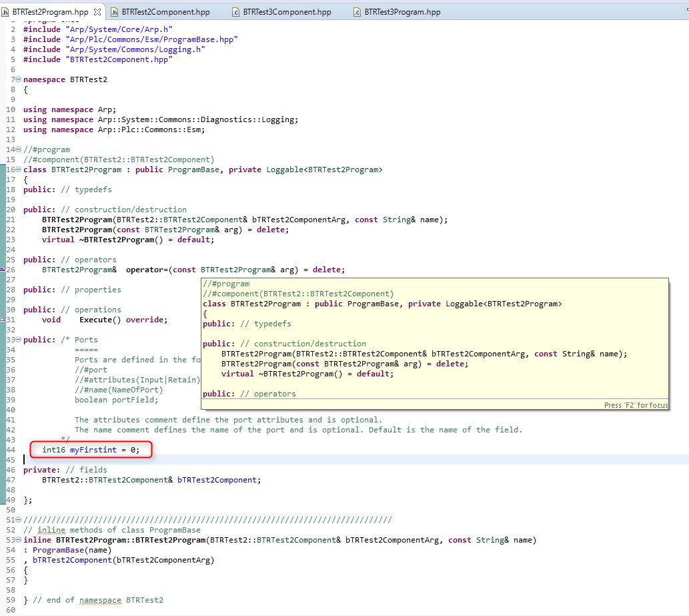This screenshot has width=689, height=616.
Task: Open the BTRTest3Component.hpp tab
Action: point(286,12)
